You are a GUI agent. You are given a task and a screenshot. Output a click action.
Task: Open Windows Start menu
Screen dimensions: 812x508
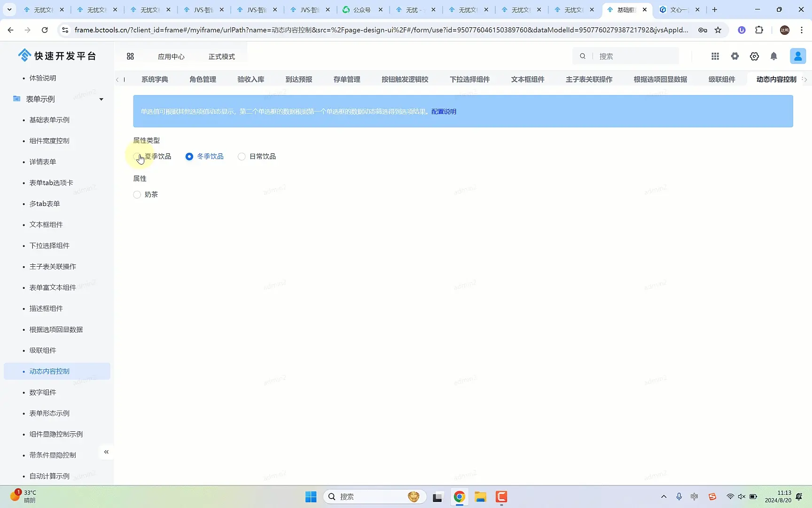click(311, 497)
